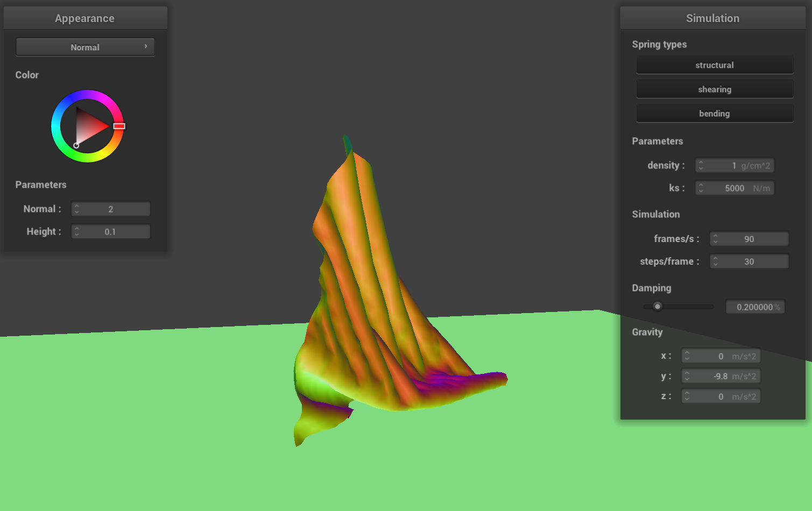The width and height of the screenshot is (812, 511).
Task: Click the hue ring of the color wheel
Action: tap(87, 95)
